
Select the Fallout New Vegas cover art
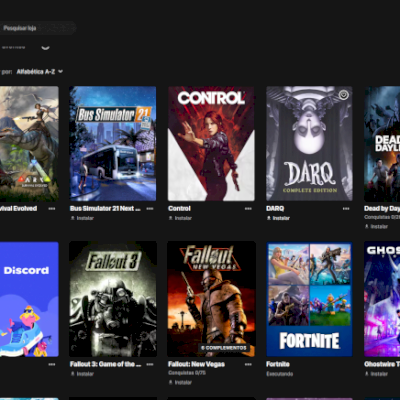[x=211, y=299]
